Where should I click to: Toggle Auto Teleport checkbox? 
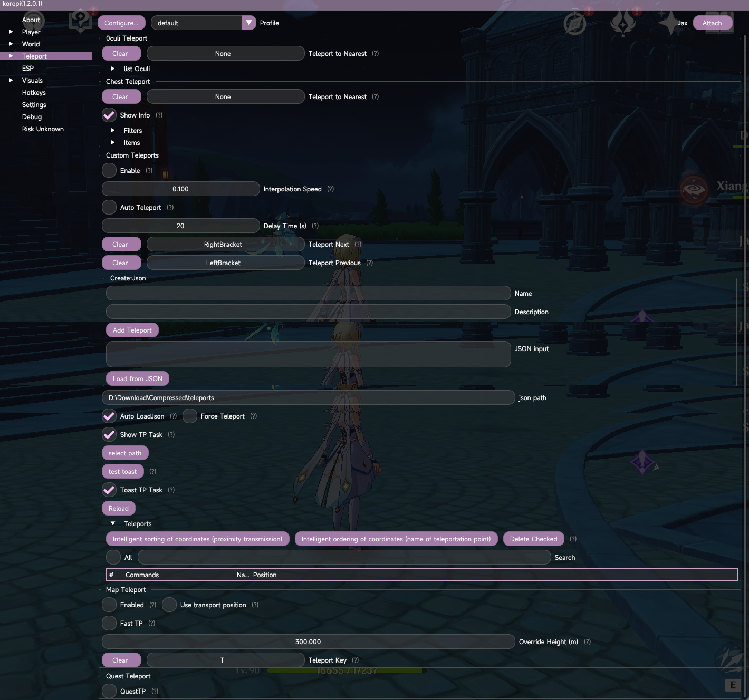pyautogui.click(x=109, y=207)
